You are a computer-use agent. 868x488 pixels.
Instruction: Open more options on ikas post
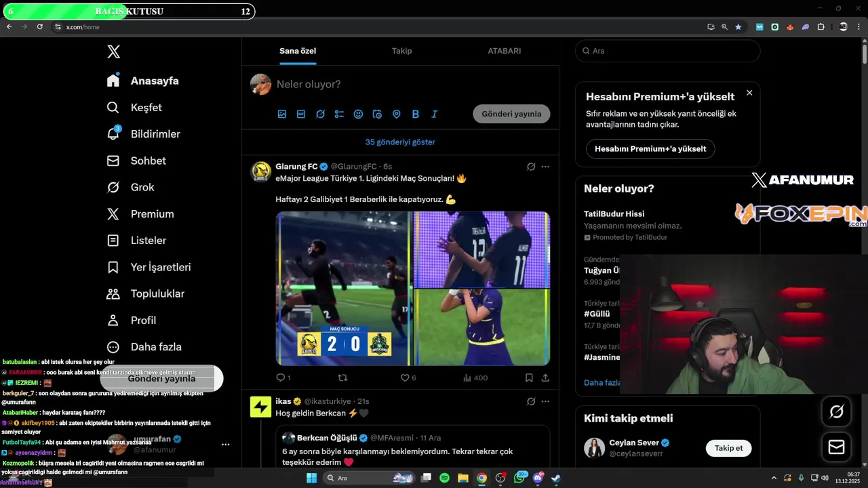click(545, 401)
